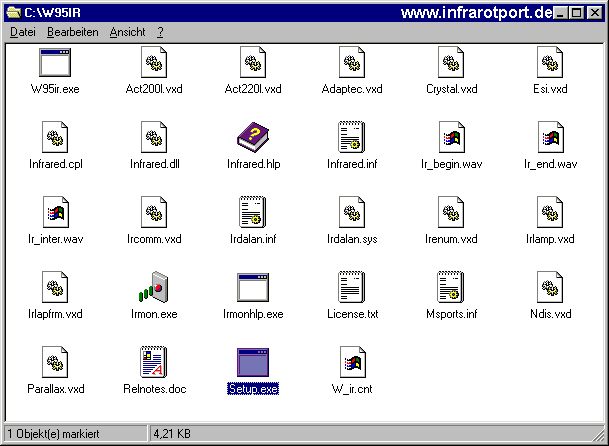The height and width of the screenshot is (446, 609).
Task: Select the Setup.exe program icon
Action: click(253, 362)
